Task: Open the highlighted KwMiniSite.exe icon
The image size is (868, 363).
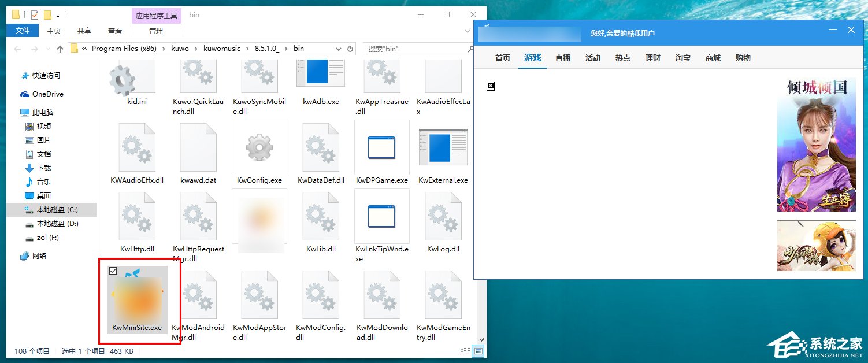Action: coord(139,298)
